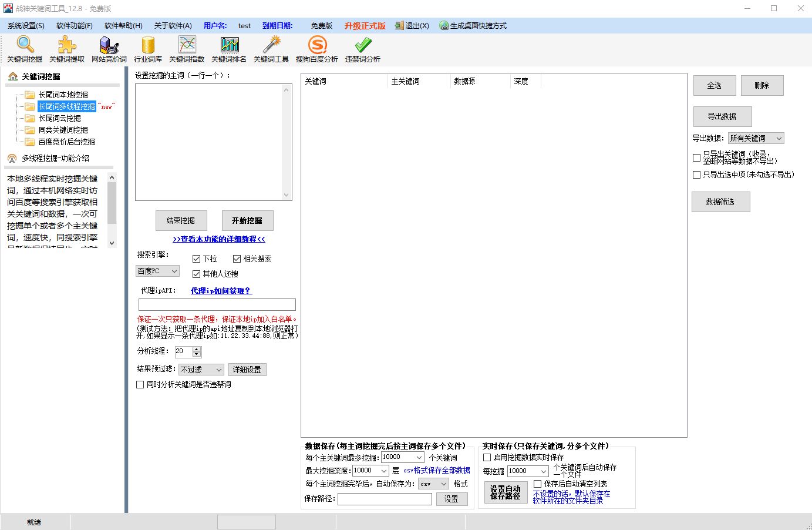Image resolution: width=812 pixels, height=530 pixels.
Task: Decrease the 分析线程 spinner value
Action: 197,355
